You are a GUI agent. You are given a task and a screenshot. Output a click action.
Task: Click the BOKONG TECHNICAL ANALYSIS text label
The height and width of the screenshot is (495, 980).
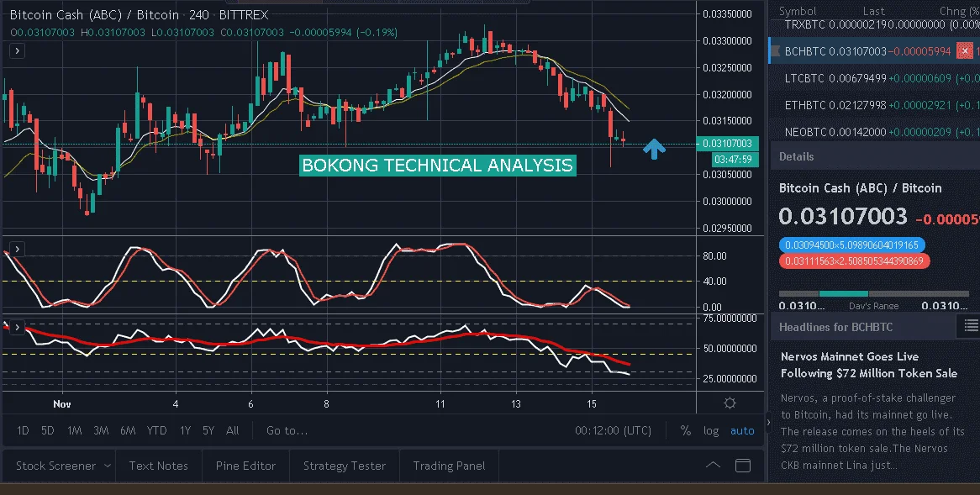click(438, 165)
